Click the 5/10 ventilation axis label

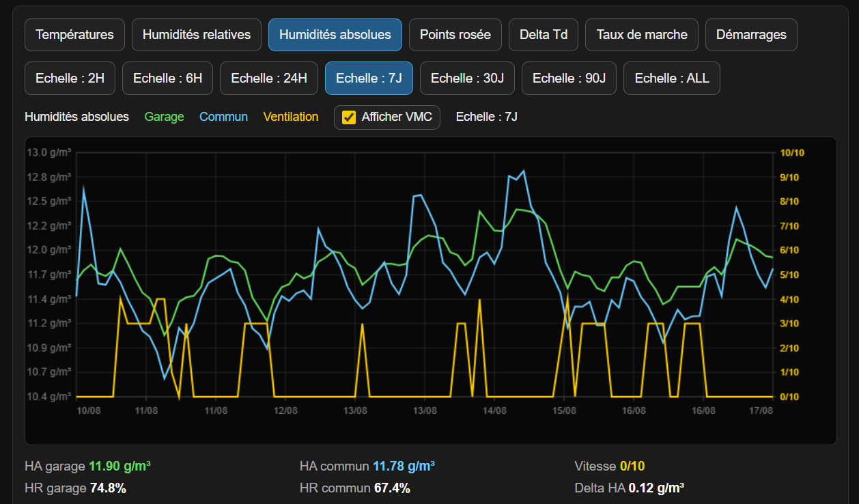coord(789,275)
